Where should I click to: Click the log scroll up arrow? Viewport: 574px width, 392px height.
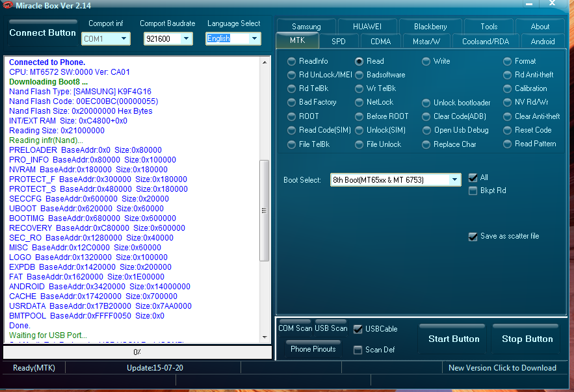click(x=265, y=62)
